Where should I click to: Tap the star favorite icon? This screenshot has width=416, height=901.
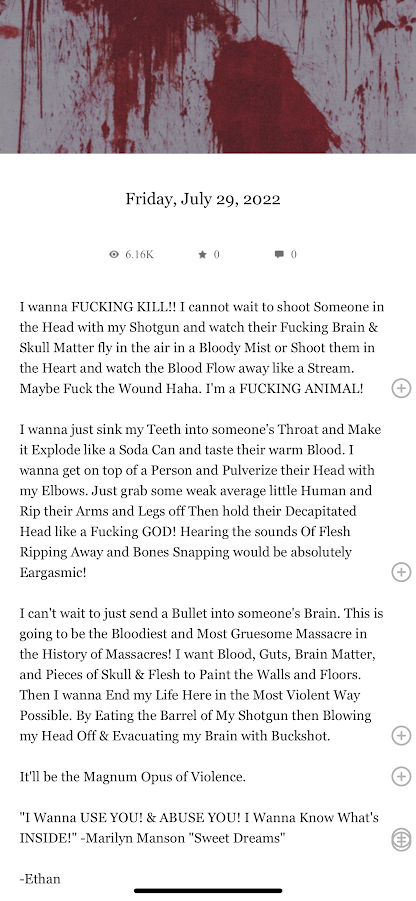202,254
